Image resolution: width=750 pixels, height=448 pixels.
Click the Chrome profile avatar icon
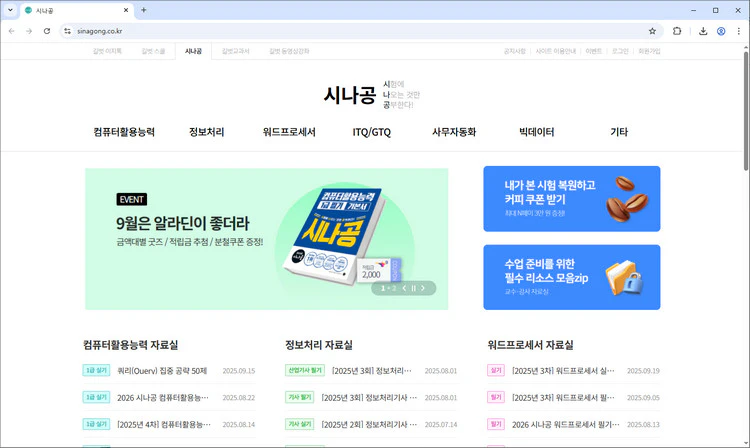tap(721, 31)
